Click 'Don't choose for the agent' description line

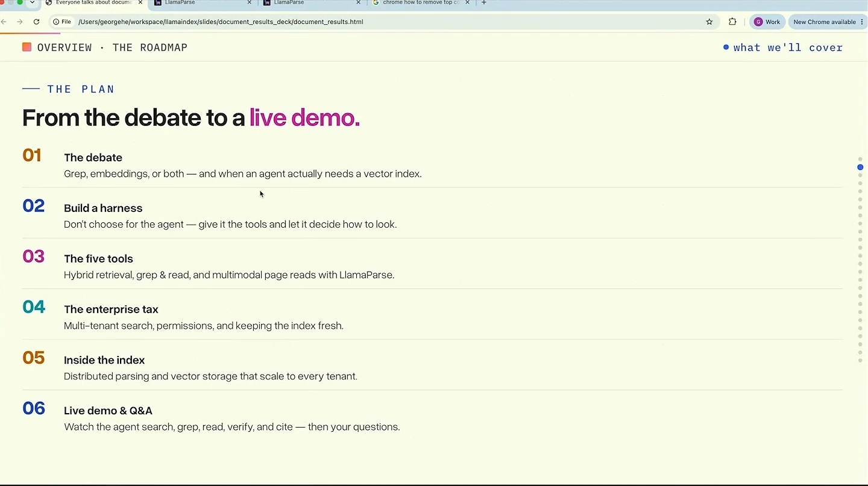pos(230,225)
